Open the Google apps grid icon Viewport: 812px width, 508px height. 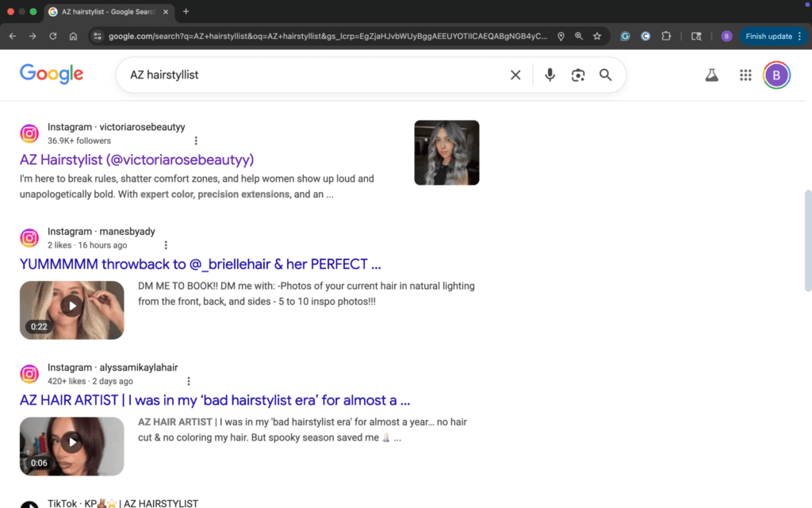tap(745, 75)
